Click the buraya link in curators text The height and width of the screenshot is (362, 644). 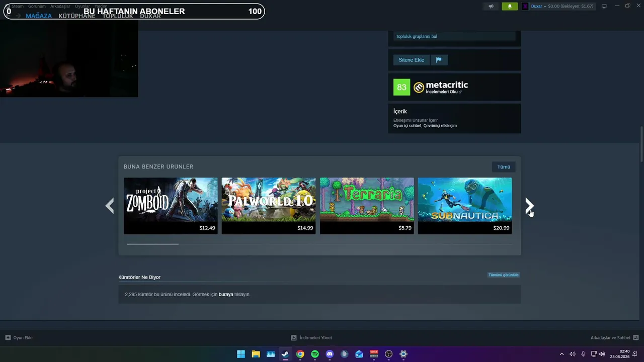tap(226, 294)
